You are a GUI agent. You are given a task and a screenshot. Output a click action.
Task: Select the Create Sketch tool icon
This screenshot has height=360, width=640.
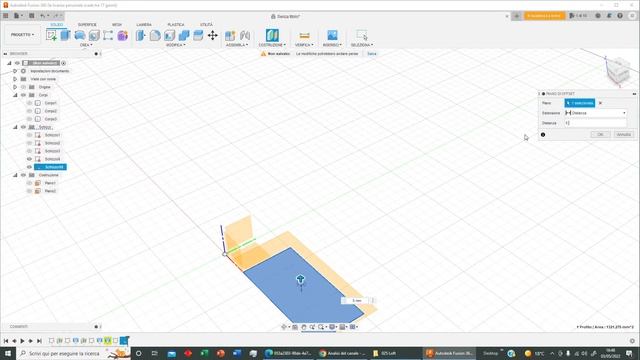[x=51, y=36]
